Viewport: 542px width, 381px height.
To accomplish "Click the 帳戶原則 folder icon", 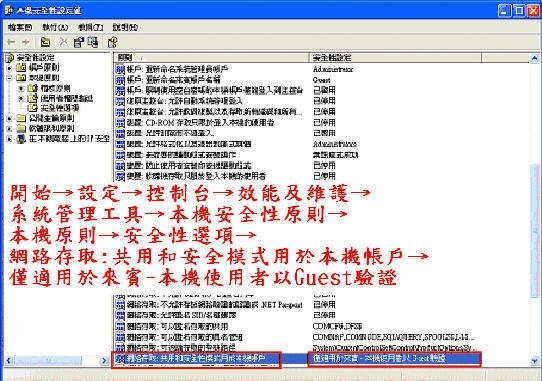I will (21, 67).
